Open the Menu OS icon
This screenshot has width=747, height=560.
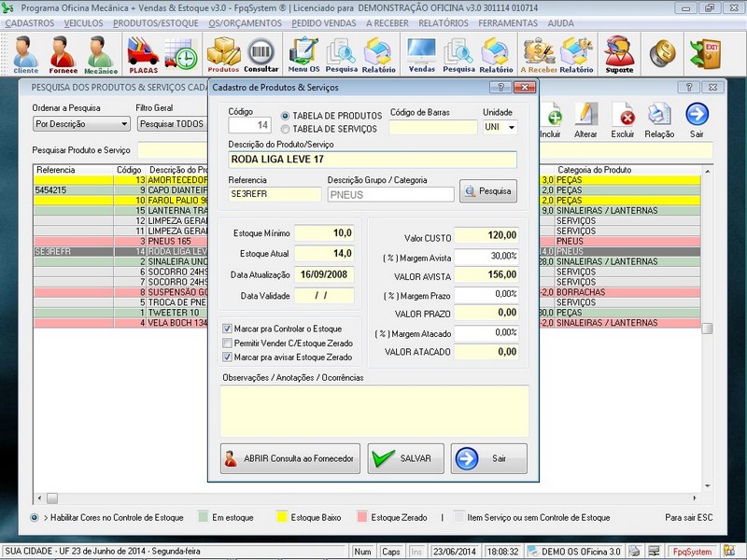tap(304, 54)
